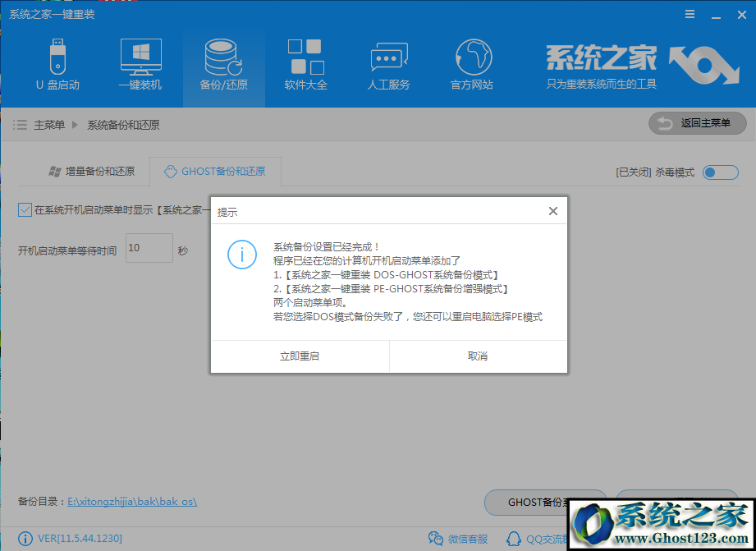Click 立即重启 to restart now
The height and width of the screenshot is (551, 756).
[300, 356]
